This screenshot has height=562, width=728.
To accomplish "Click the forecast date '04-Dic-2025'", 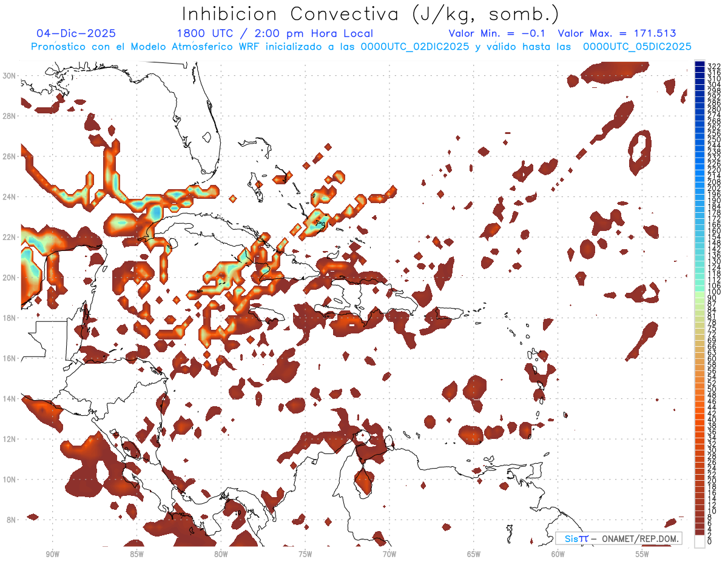I will click(x=76, y=33).
